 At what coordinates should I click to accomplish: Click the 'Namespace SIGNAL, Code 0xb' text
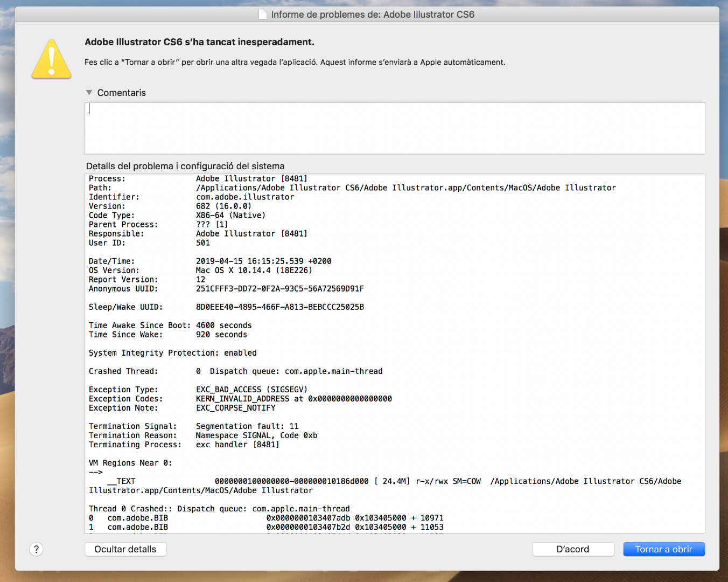[x=257, y=435]
